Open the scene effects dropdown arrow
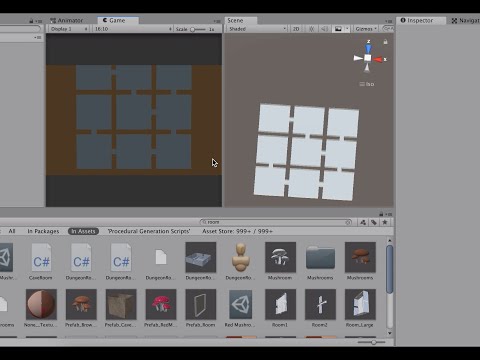480x360 pixels. pos(347,29)
